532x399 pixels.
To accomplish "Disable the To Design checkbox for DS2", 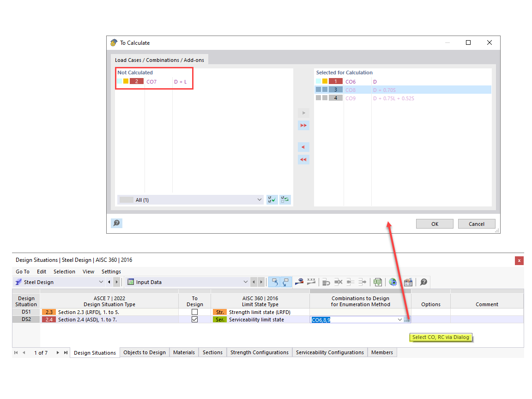I will coord(194,319).
